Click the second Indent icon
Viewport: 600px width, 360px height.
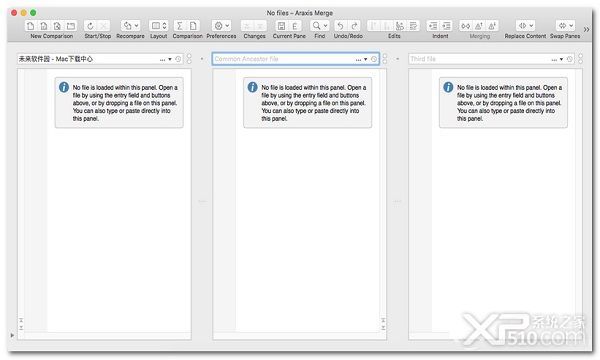(x=447, y=26)
